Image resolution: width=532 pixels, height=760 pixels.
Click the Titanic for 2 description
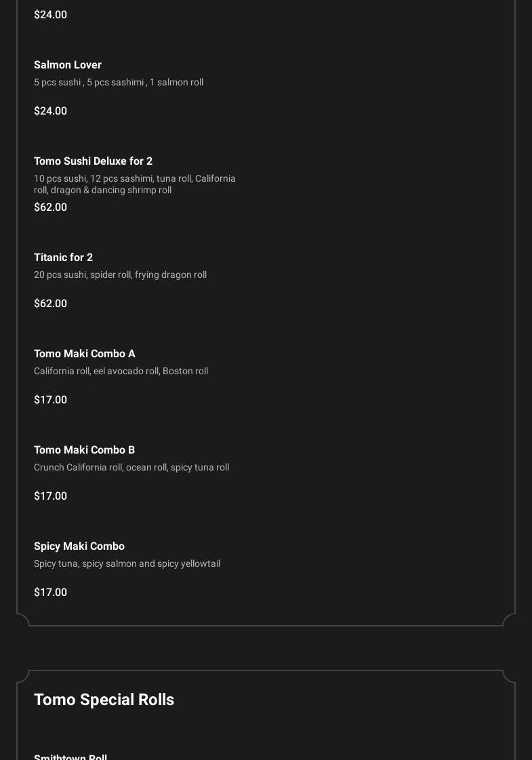[120, 275]
